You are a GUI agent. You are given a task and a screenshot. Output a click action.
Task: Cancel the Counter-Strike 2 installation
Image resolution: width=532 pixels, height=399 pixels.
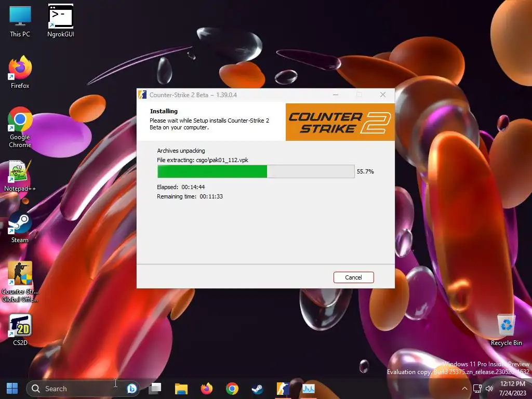coord(353,277)
